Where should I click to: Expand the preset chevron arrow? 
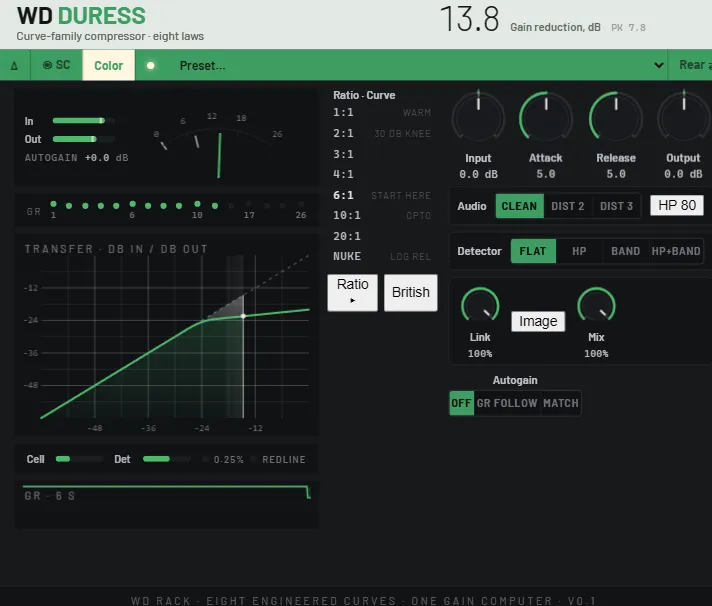pos(658,65)
